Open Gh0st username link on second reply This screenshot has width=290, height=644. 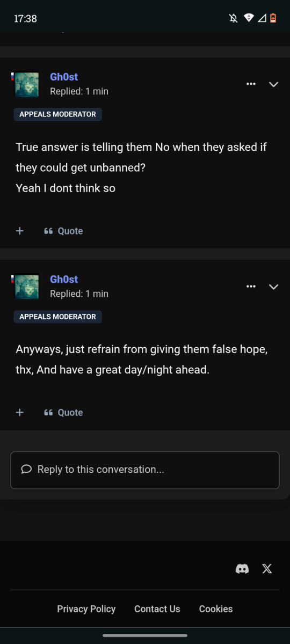(64, 280)
